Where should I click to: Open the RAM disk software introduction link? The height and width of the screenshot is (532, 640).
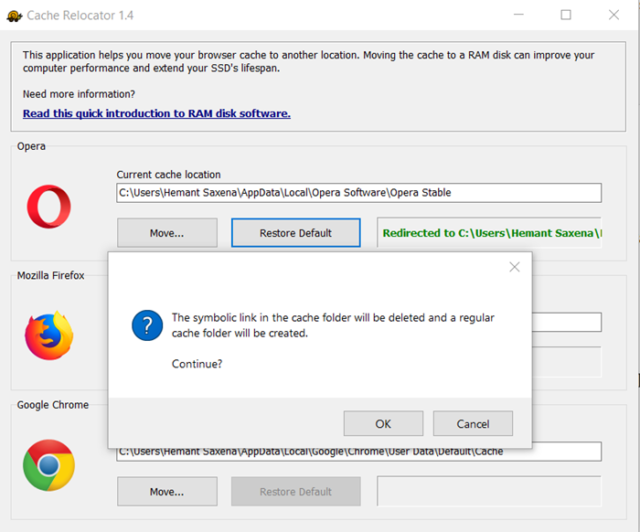click(x=156, y=113)
